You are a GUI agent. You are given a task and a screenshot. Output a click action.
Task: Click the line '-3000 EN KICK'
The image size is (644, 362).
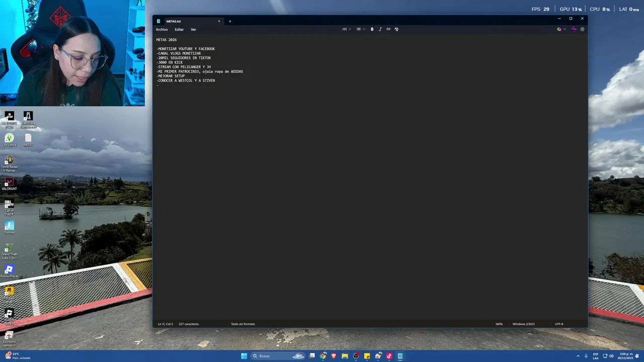pyautogui.click(x=170, y=62)
